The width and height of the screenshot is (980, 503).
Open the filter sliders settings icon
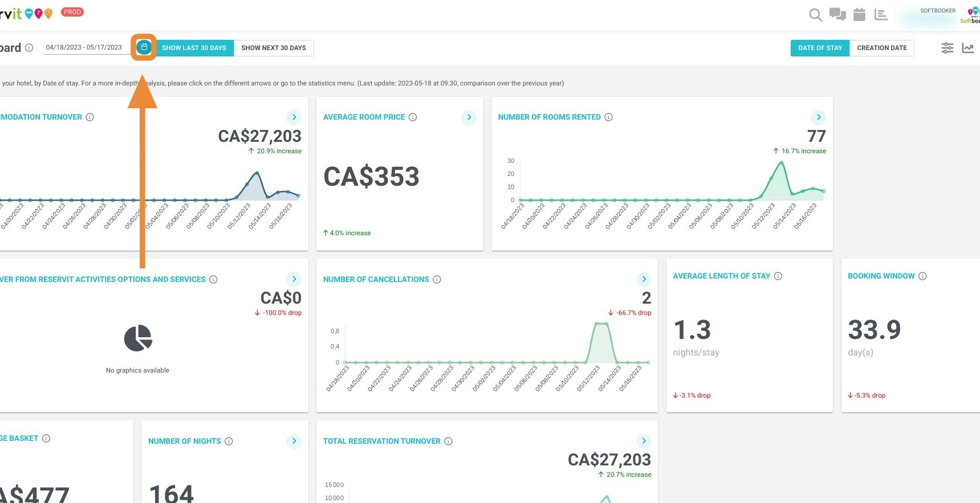pos(947,48)
